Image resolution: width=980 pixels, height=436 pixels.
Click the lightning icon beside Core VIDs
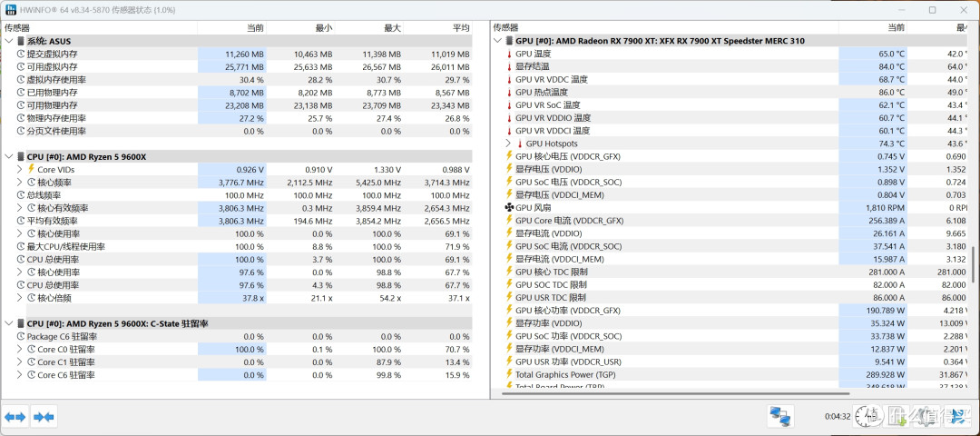pos(31,169)
